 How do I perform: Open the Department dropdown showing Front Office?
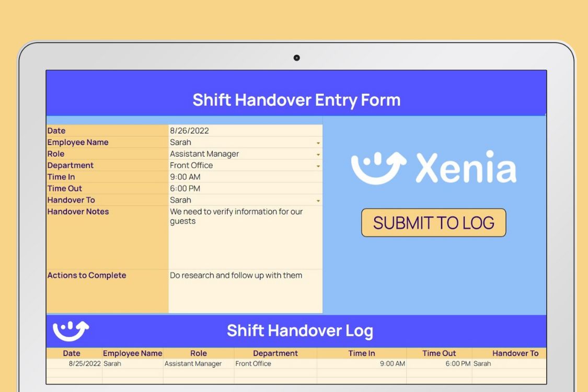click(x=319, y=165)
